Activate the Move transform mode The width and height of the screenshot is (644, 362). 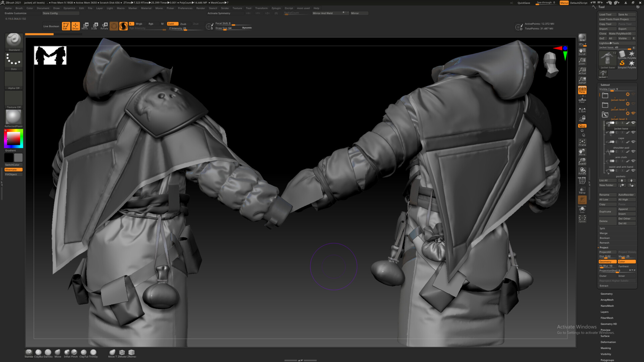[85, 26]
